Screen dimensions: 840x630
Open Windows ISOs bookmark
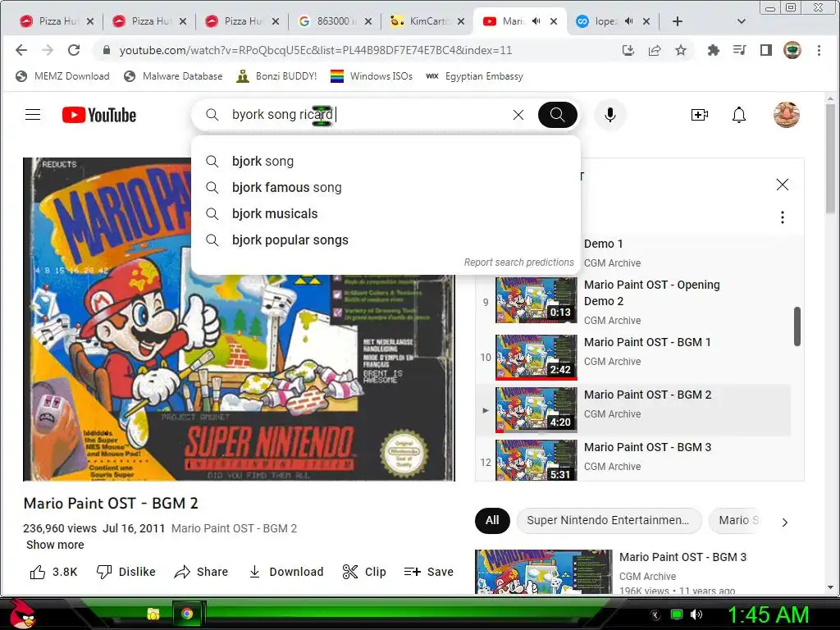pos(372,76)
